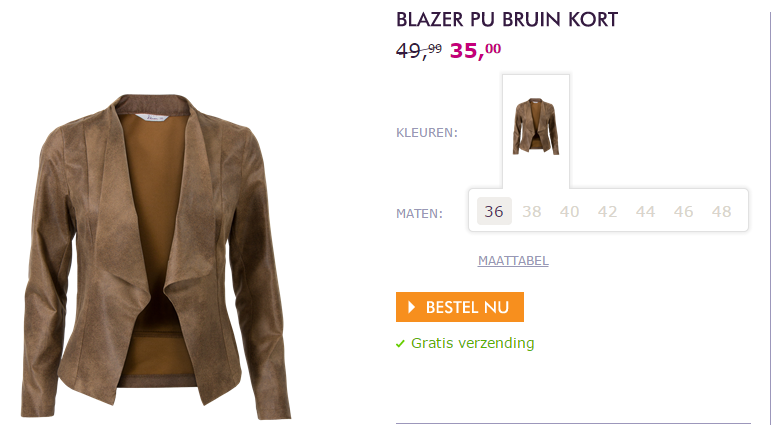Click the crossed-out 49,99 price
This screenshot has height=425, width=771.
[419, 50]
